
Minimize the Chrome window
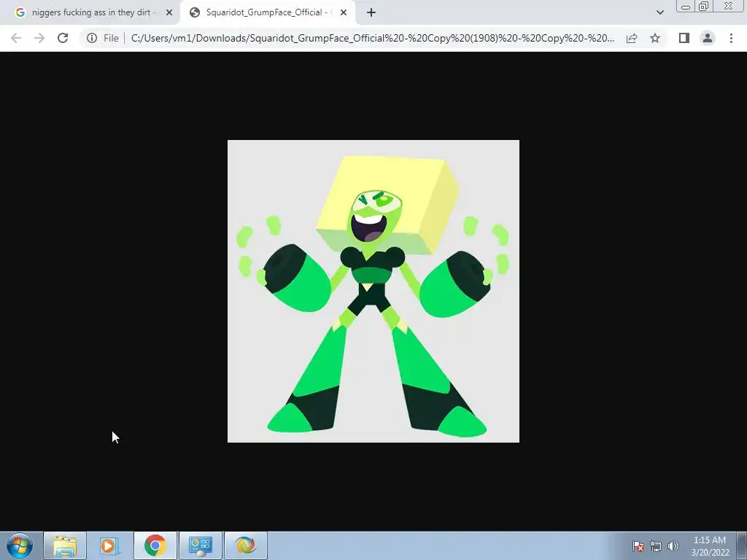(x=686, y=6)
